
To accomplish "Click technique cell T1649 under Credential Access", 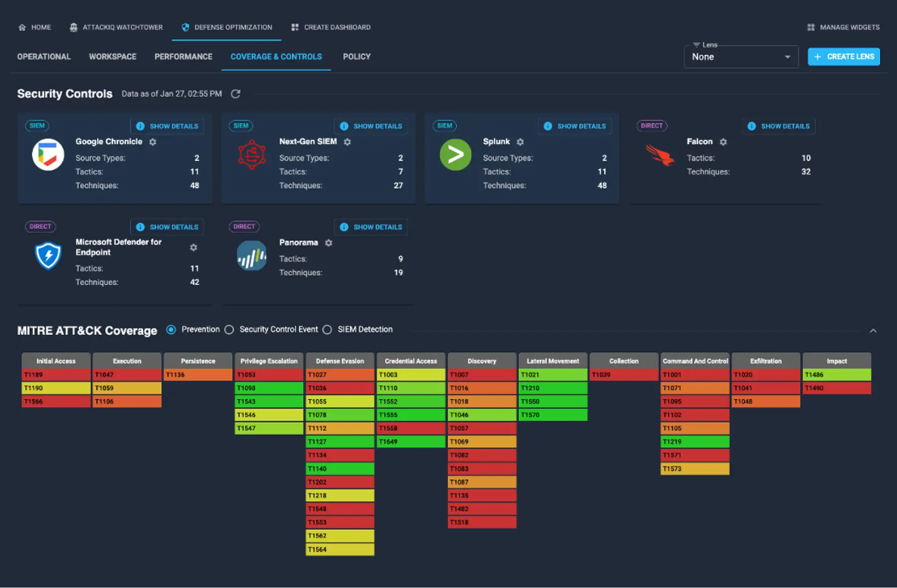I will [411, 442].
